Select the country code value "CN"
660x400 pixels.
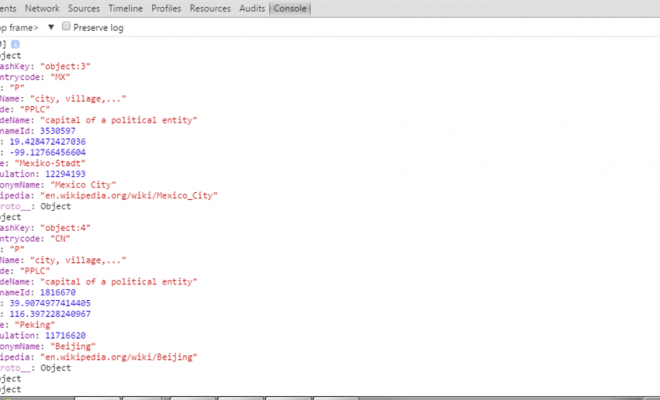(60, 239)
